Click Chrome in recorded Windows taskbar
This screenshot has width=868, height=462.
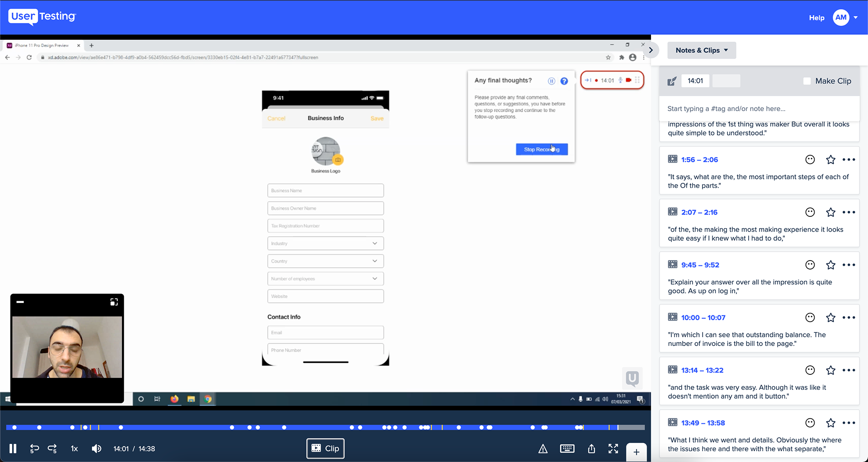[208, 399]
